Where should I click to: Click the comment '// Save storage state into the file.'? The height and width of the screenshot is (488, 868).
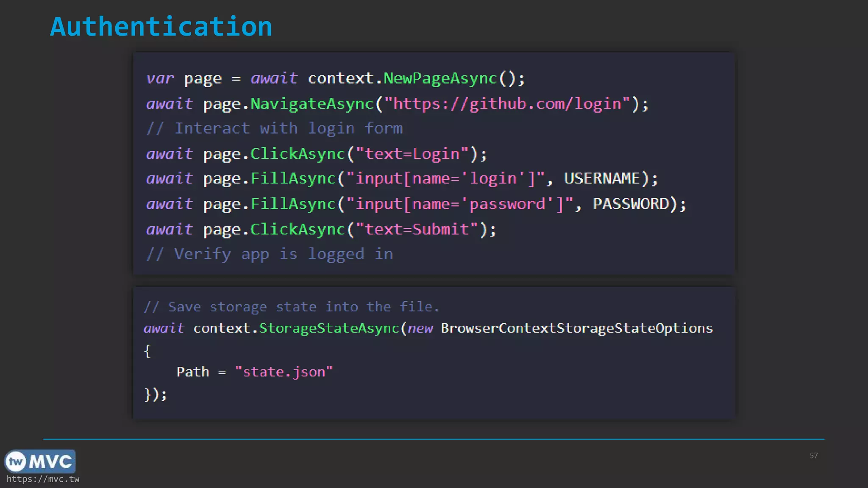click(292, 307)
